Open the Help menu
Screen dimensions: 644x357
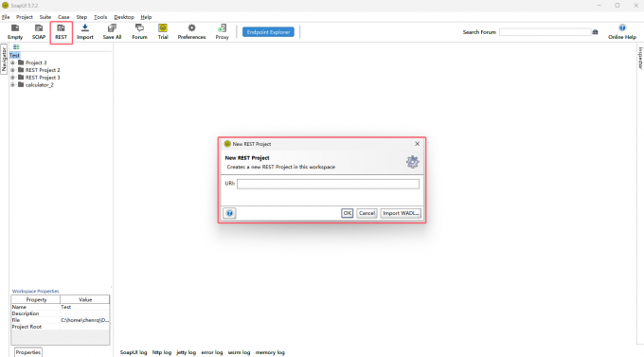146,17
